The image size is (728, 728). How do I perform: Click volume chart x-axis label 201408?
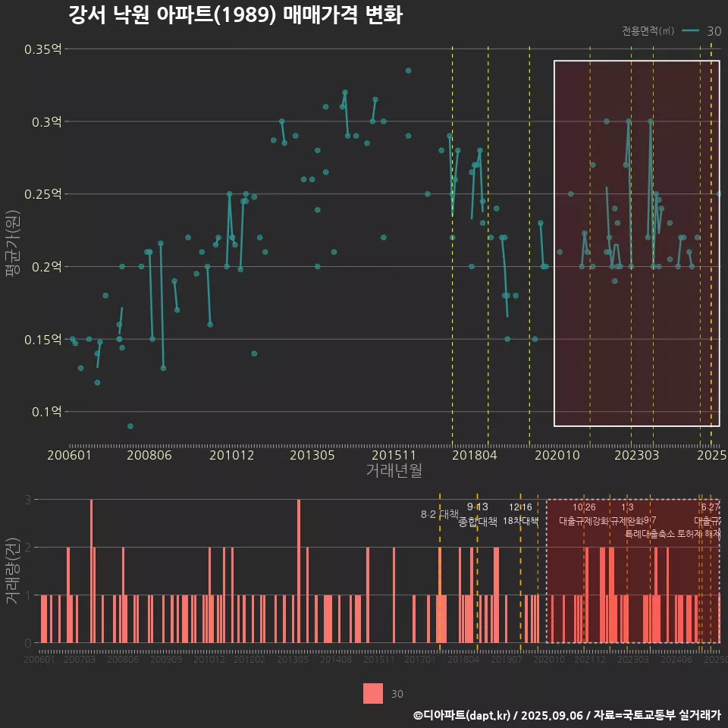pyautogui.click(x=336, y=659)
